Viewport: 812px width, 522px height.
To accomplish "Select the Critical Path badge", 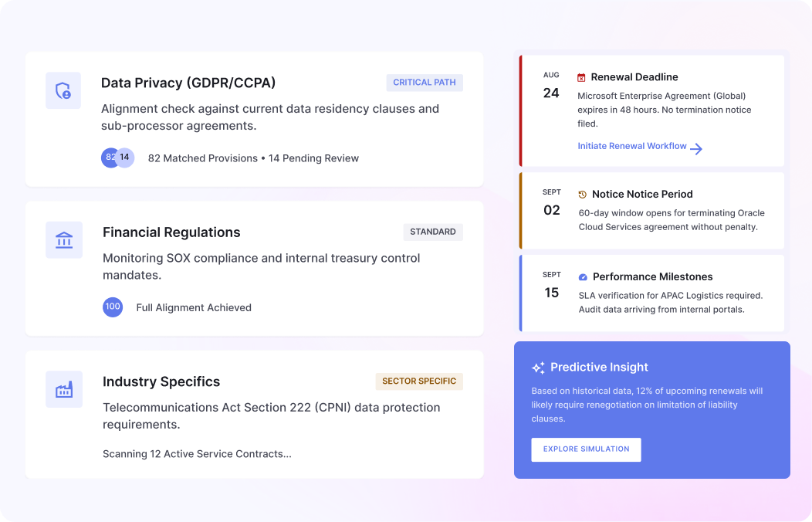I will (425, 83).
